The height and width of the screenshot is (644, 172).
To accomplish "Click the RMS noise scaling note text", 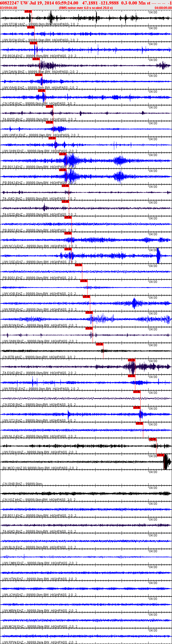I will click(86, 8).
